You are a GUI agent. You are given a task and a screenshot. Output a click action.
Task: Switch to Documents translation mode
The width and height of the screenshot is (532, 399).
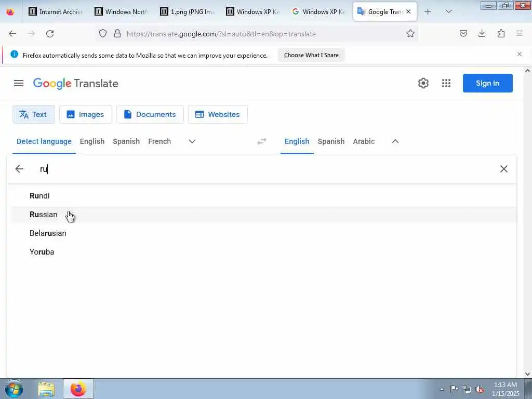pyautogui.click(x=150, y=114)
